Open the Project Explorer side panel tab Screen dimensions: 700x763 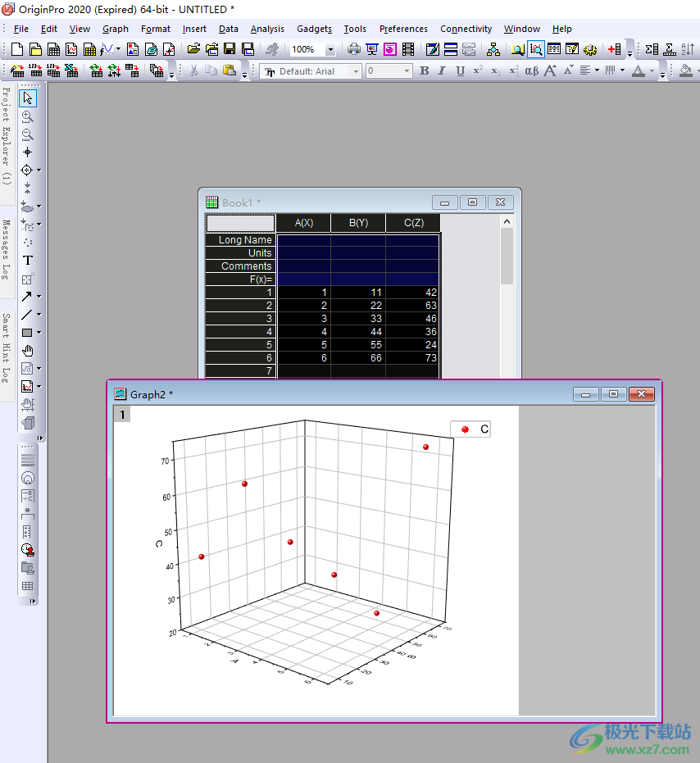coord(7,135)
